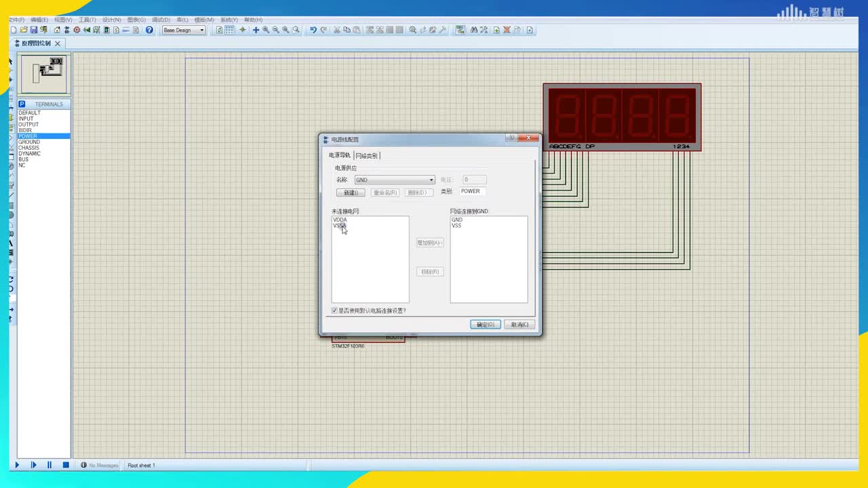The width and height of the screenshot is (868, 488).
Task: Open the 设计(N) menu
Action: [111, 20]
